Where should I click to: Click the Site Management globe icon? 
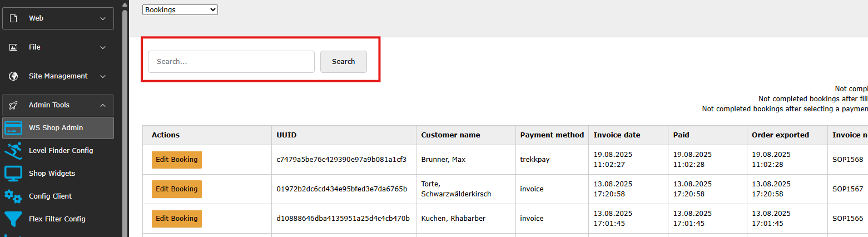(x=13, y=76)
